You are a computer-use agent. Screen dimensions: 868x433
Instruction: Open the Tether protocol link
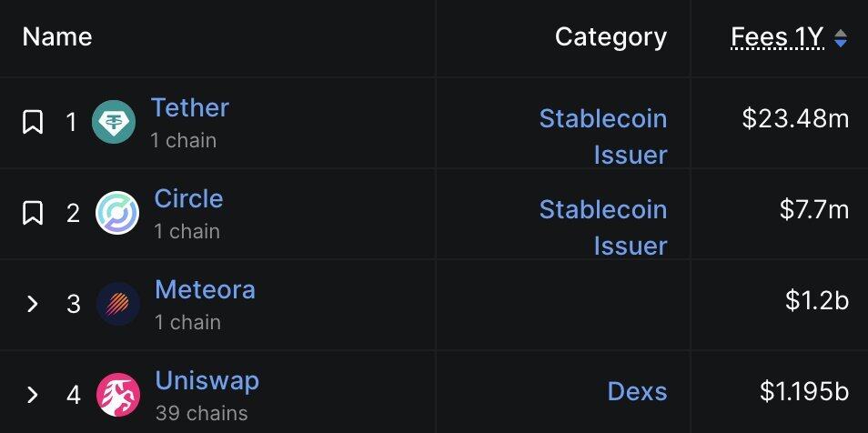[189, 107]
